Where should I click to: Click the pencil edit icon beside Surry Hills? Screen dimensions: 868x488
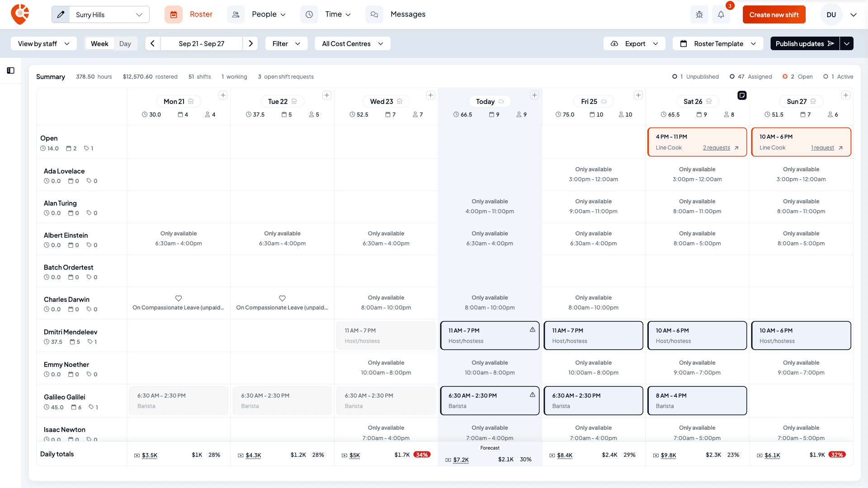click(x=61, y=14)
